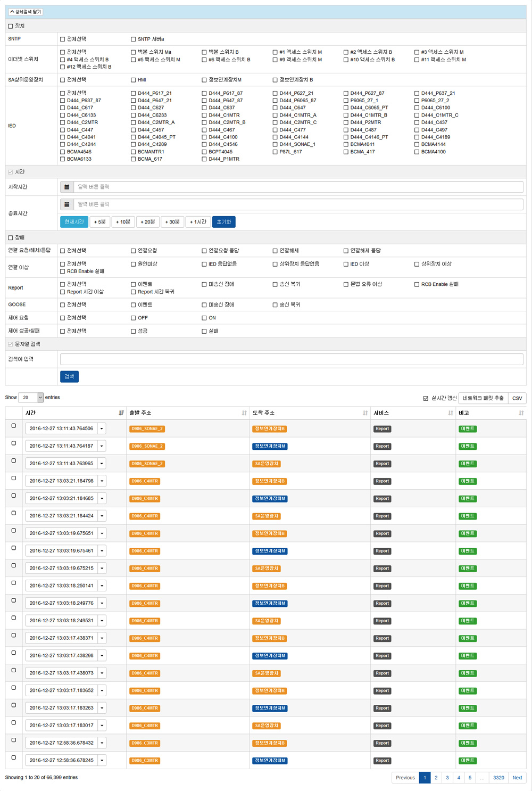Click D986_C3MTR tag in 12:58:36.678432 row
532x791 pixels.
[145, 743]
